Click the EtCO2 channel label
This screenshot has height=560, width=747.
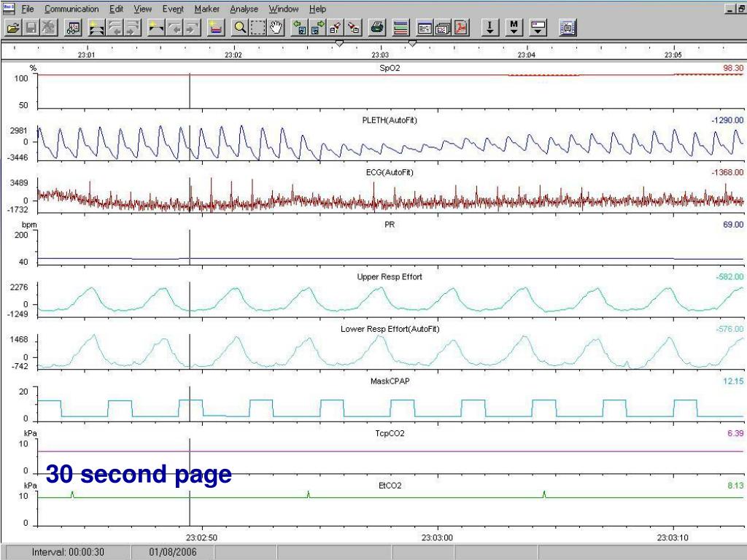click(x=390, y=486)
